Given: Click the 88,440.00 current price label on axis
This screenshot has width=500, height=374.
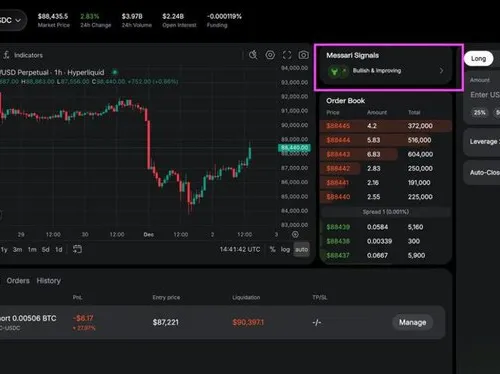Looking at the screenshot, I should [x=294, y=148].
